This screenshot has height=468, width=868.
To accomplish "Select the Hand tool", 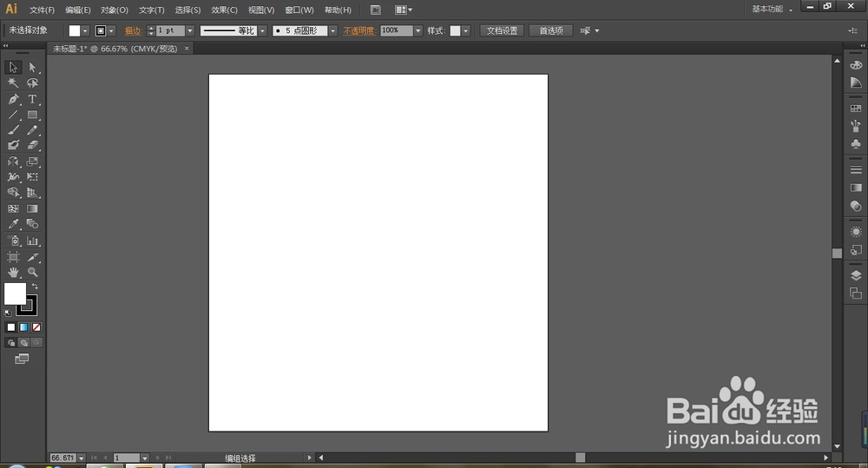I will click(x=13, y=273).
